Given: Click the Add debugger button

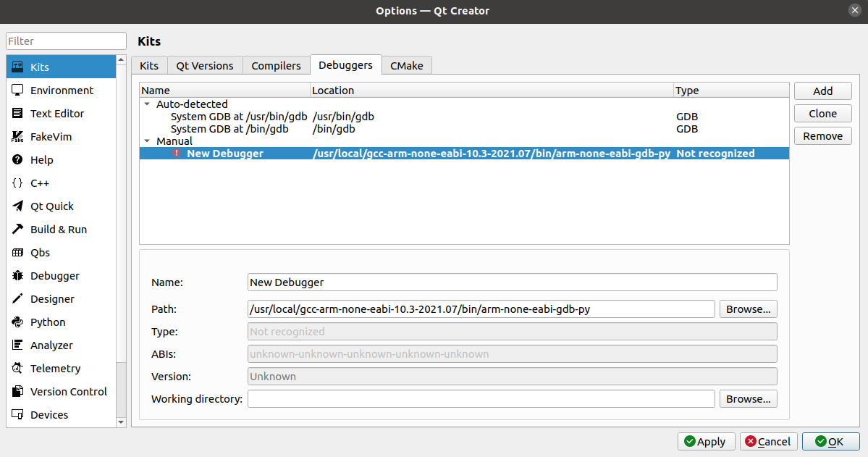Looking at the screenshot, I should (x=822, y=91).
